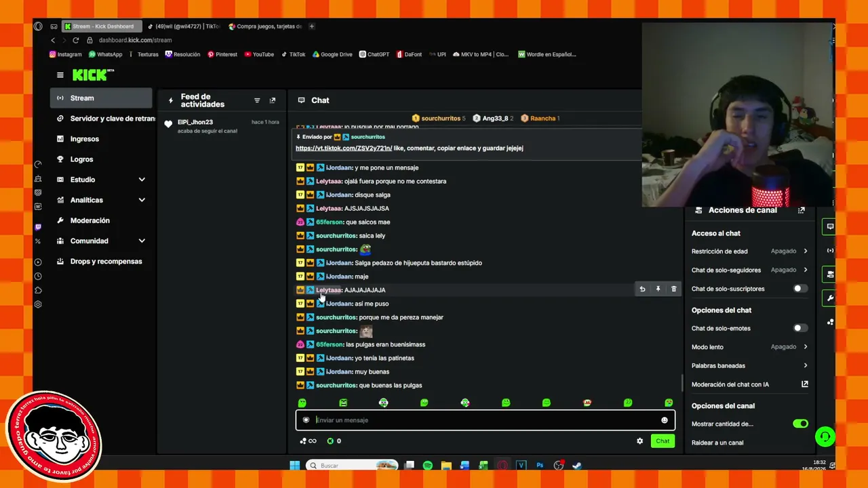Open Photoshop from the Windows taskbar

pos(540,466)
